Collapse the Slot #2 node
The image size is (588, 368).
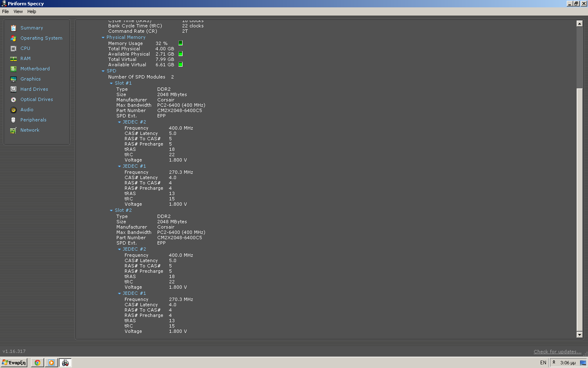tap(111, 210)
